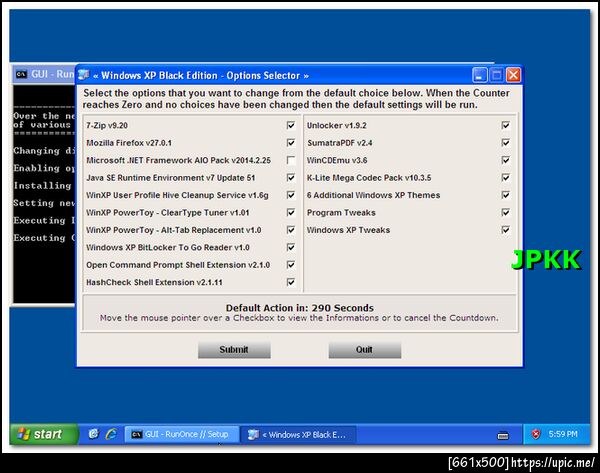Click the Submit button

(x=234, y=350)
